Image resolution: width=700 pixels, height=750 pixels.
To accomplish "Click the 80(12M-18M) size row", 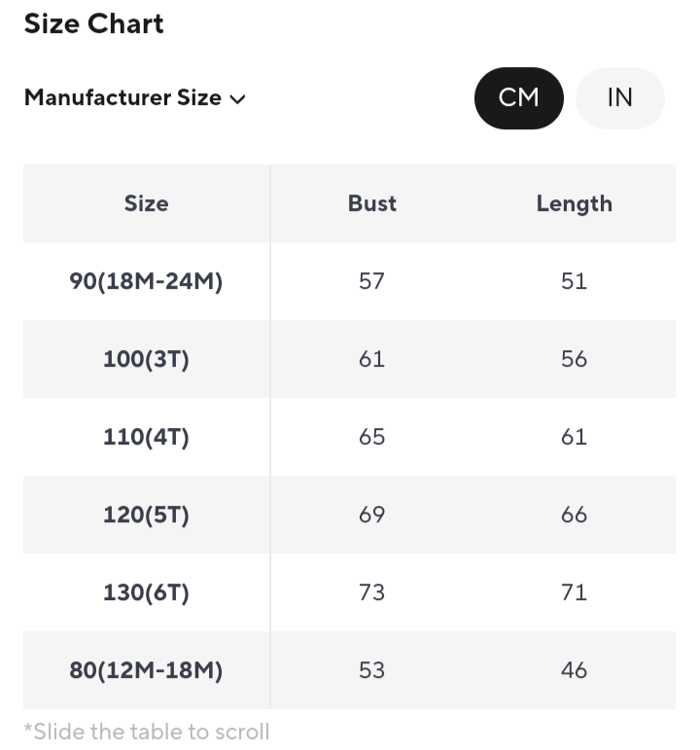I will coord(146,670).
